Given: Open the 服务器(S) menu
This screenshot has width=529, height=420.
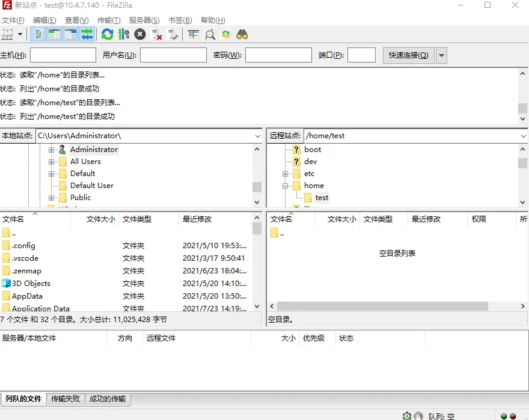Looking at the screenshot, I should point(144,20).
